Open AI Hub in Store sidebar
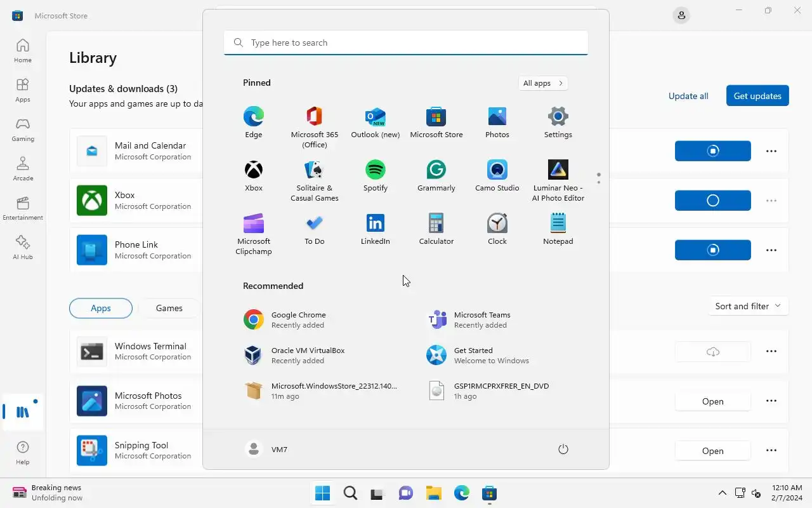The height and width of the screenshot is (508, 812). tap(23, 248)
